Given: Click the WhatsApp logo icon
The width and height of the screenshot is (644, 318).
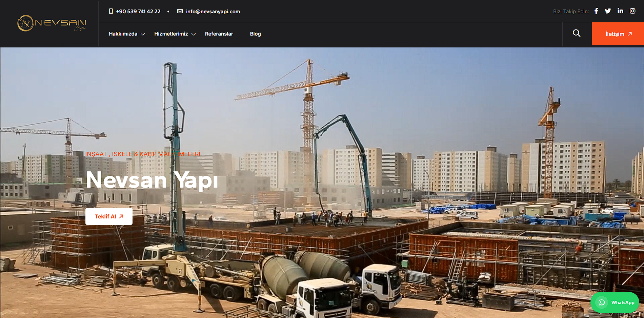Looking at the screenshot, I should (602, 302).
